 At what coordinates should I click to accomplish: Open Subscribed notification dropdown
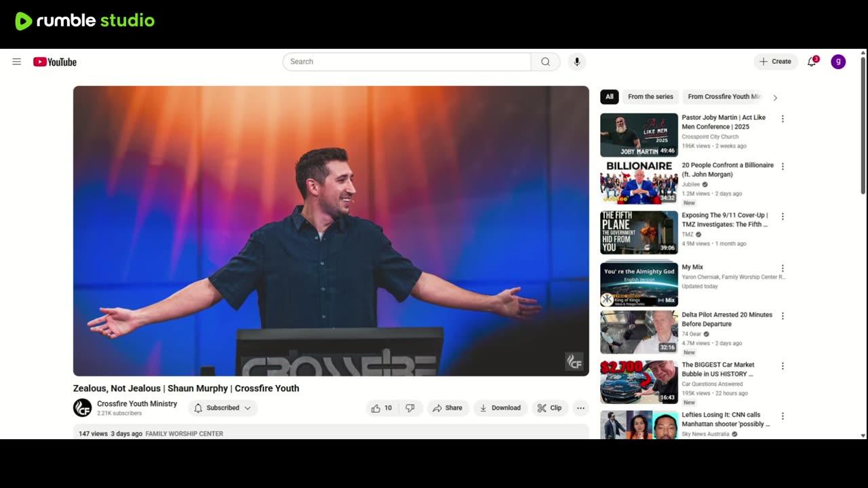pyautogui.click(x=223, y=408)
